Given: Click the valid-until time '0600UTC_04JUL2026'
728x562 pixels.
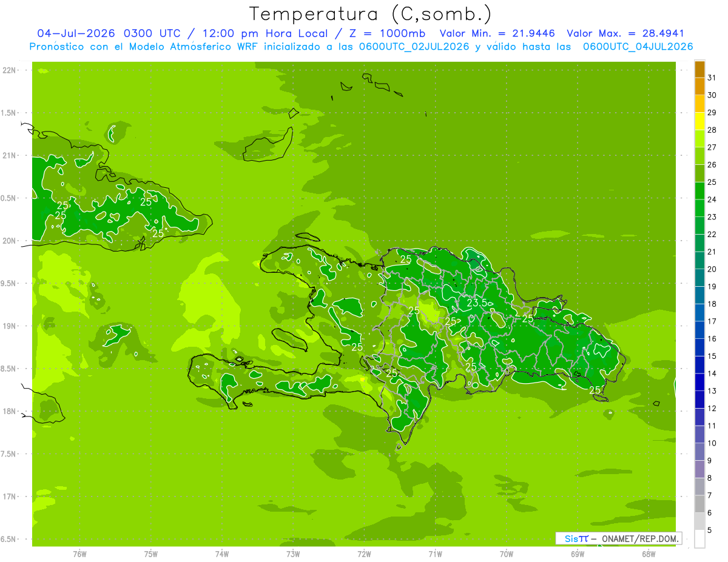Looking at the screenshot, I should pyautogui.click(x=638, y=47).
